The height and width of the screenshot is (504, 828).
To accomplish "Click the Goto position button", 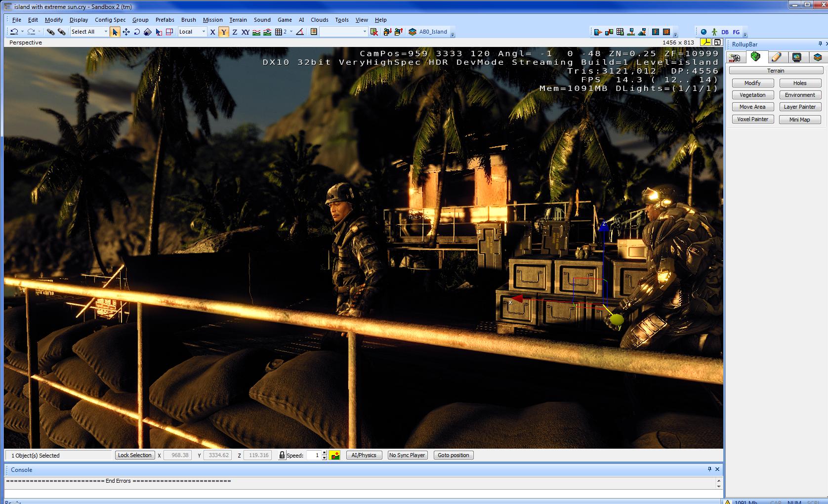I will (454, 455).
